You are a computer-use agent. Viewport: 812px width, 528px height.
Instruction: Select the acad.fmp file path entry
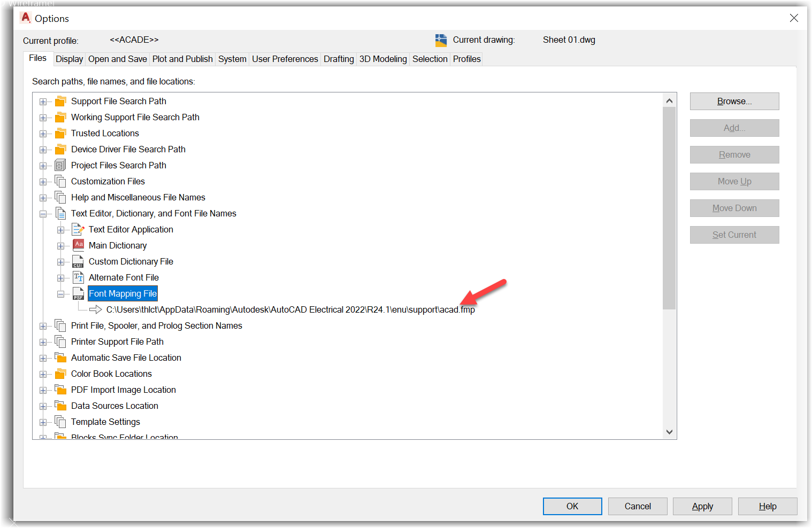[x=290, y=309]
